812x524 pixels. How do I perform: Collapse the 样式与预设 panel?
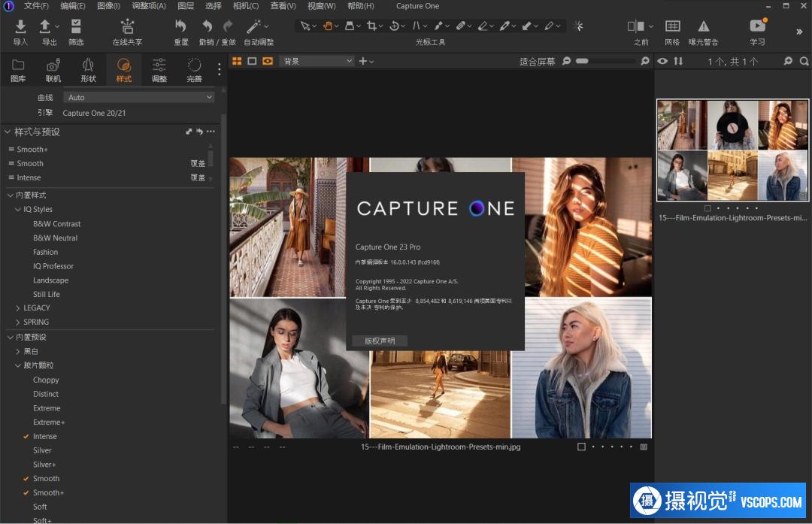[8, 132]
